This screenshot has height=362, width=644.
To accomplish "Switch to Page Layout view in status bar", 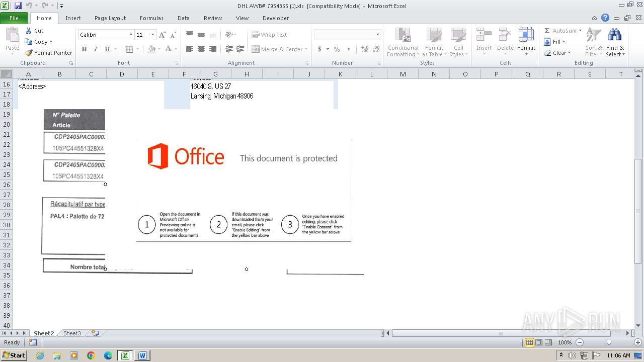I will (539, 342).
